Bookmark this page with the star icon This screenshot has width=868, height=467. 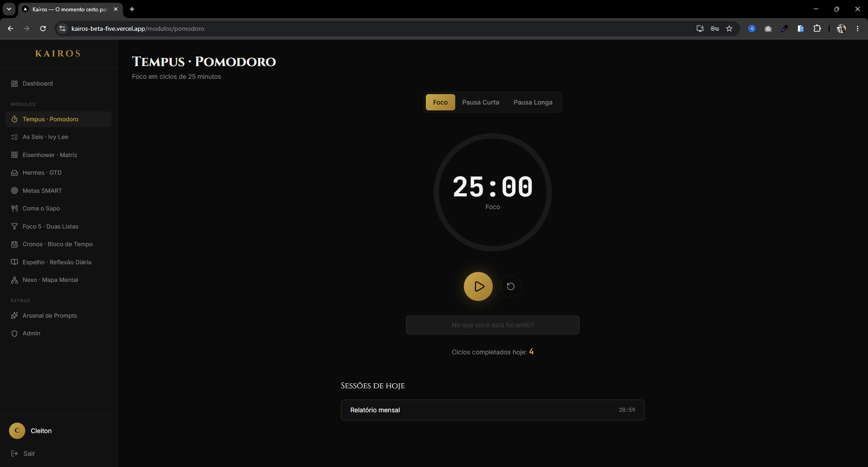tap(729, 29)
